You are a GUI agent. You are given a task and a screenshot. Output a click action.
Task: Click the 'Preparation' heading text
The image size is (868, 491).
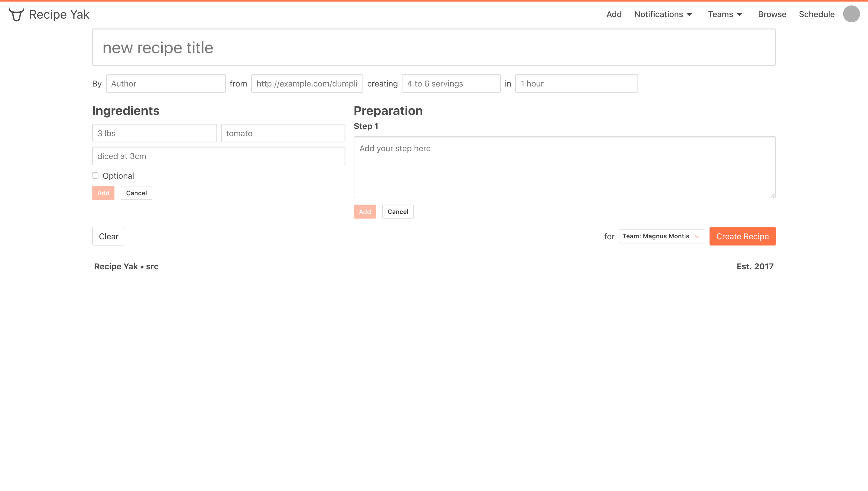pyautogui.click(x=388, y=111)
